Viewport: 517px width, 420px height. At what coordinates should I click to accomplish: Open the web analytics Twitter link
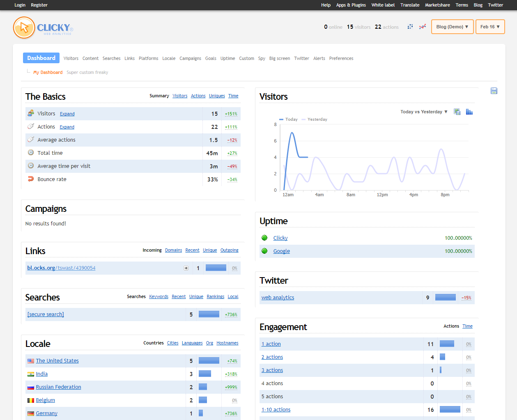coord(278,298)
